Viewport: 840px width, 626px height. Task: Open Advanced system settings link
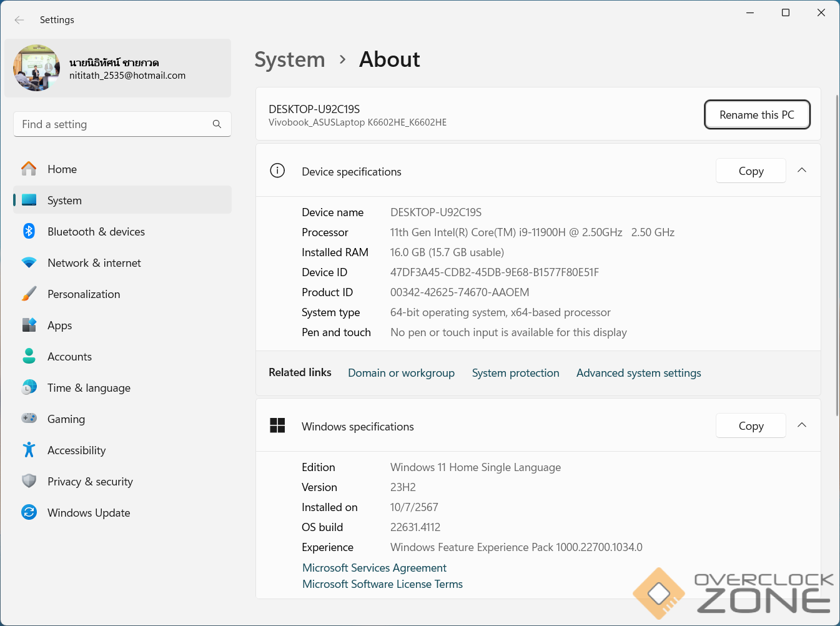point(638,373)
